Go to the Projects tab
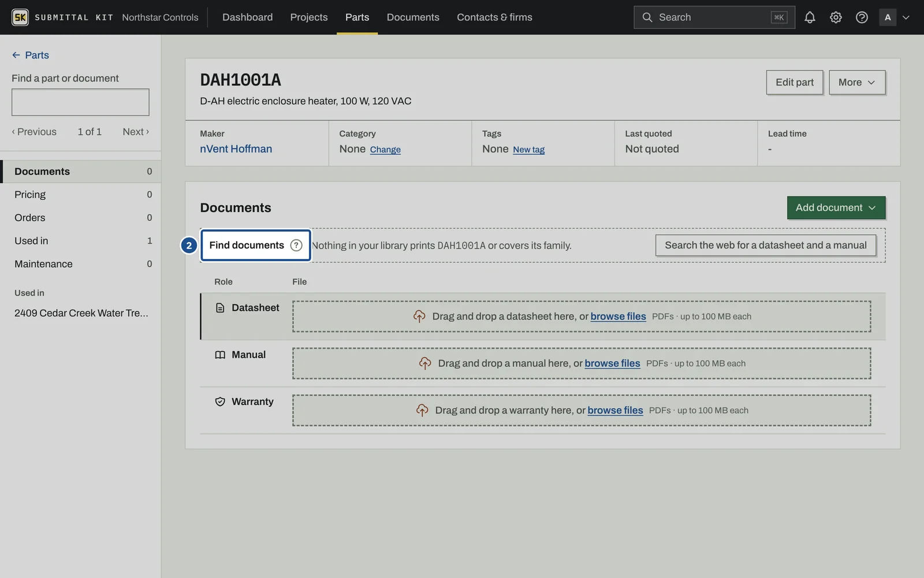Screen dimensions: 924x578 pyautogui.click(x=309, y=17)
